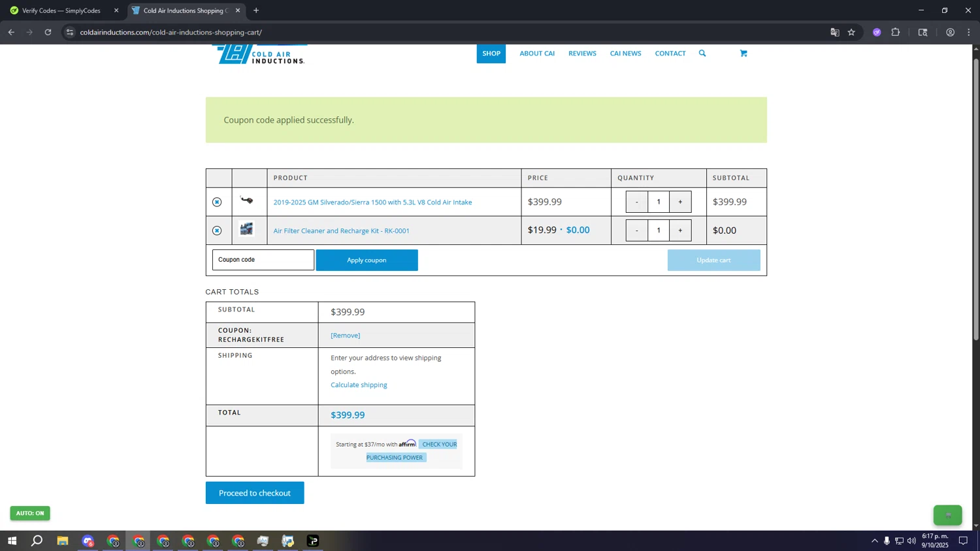Remove the Silverado/Sierra Cold Air Intake from cart
Image resolution: width=980 pixels, height=551 pixels.
217,202
